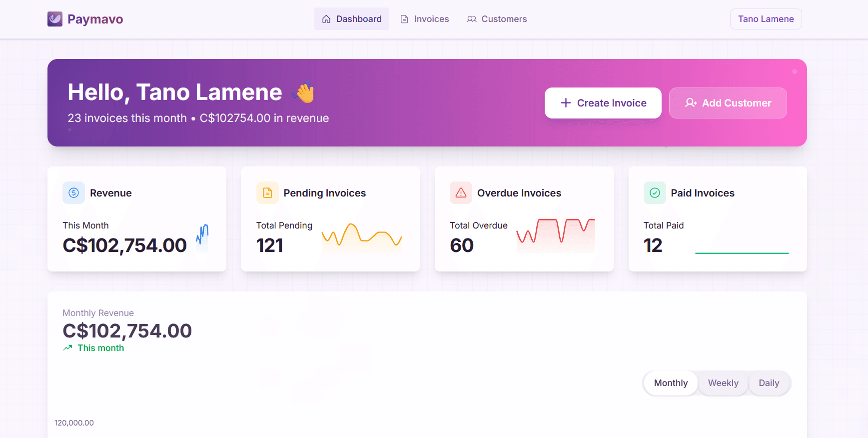Click the 120,000.00 axis label
This screenshot has height=438, width=868.
(x=74, y=423)
